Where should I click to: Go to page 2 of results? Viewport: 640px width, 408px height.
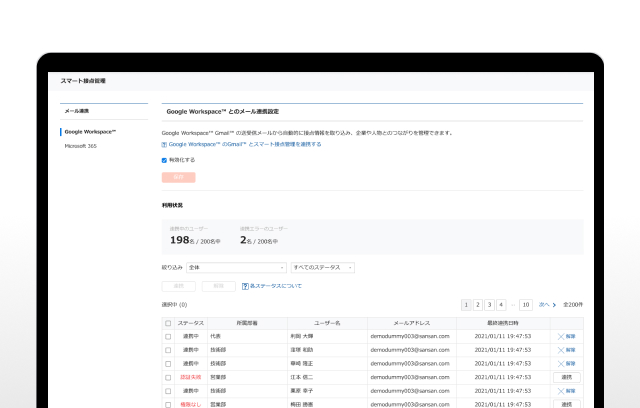pos(478,305)
